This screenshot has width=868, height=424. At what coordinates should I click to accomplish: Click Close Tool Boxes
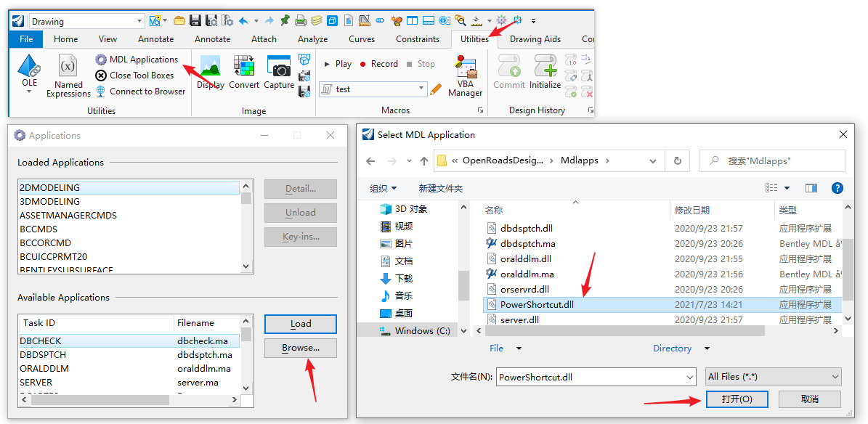tap(134, 76)
